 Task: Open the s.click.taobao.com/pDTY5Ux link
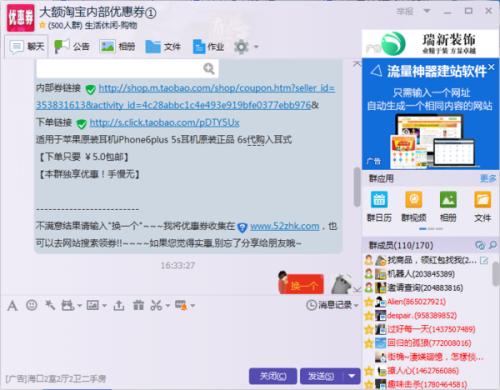point(165,123)
